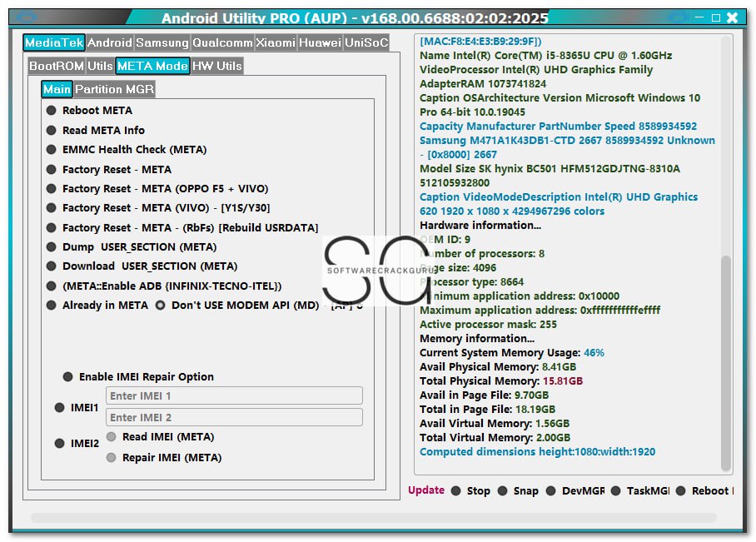Screen dimensions: 756x542
Task: Click 'Total Physical Memory: 15.81GB' line
Action: point(501,381)
